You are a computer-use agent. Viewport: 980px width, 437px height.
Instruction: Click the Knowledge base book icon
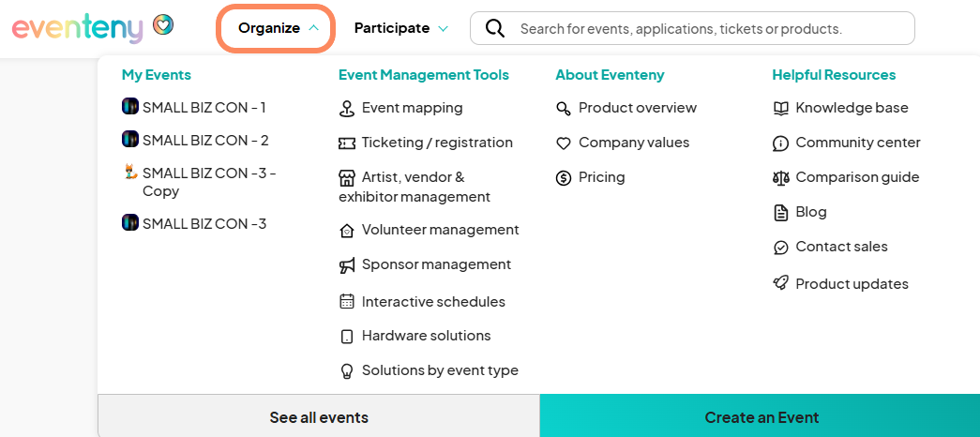[780, 108]
